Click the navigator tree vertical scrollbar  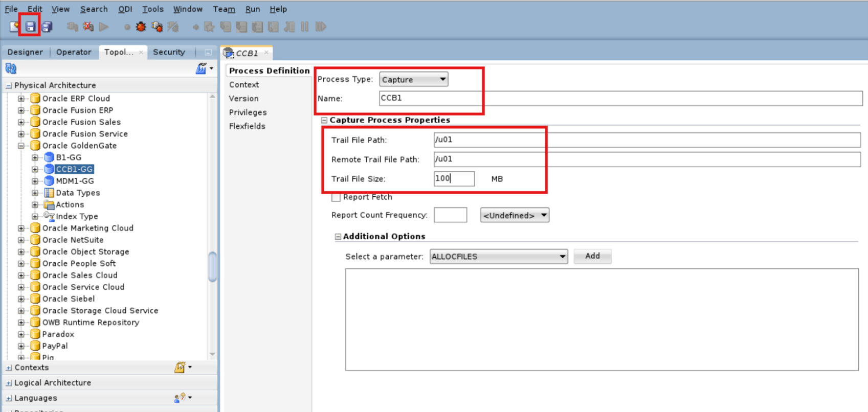tap(212, 266)
